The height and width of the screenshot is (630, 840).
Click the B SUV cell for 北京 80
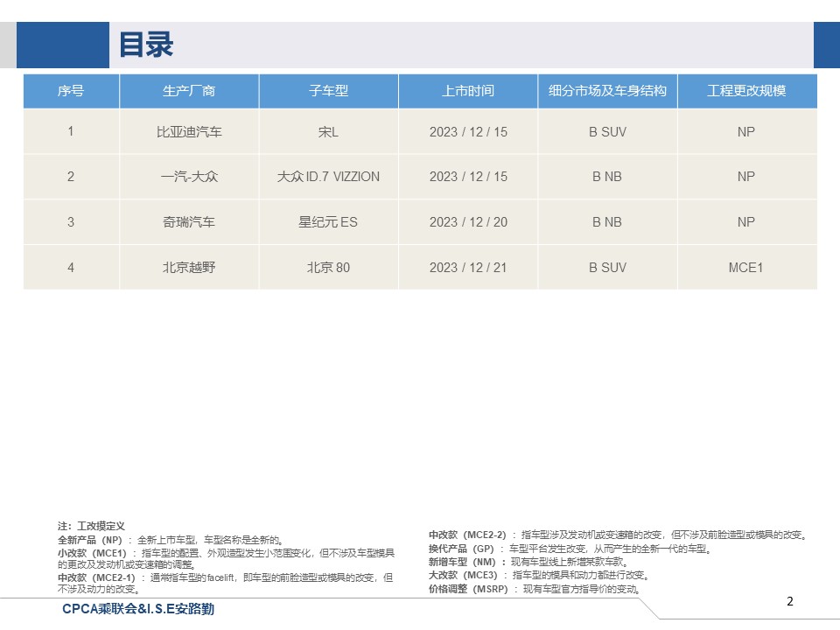tap(607, 268)
